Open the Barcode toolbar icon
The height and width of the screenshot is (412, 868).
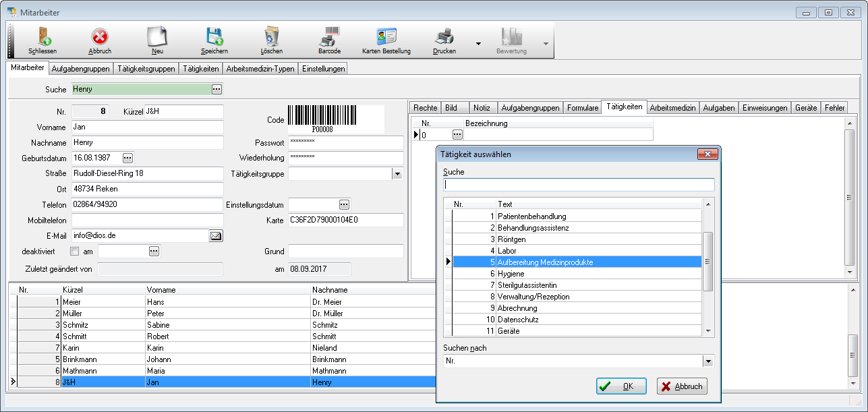329,36
